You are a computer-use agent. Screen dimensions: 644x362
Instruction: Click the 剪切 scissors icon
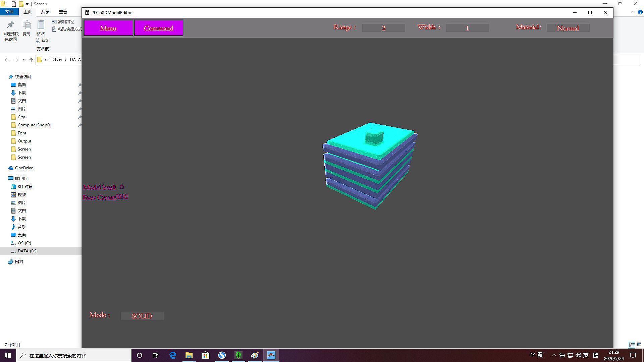[38, 41]
